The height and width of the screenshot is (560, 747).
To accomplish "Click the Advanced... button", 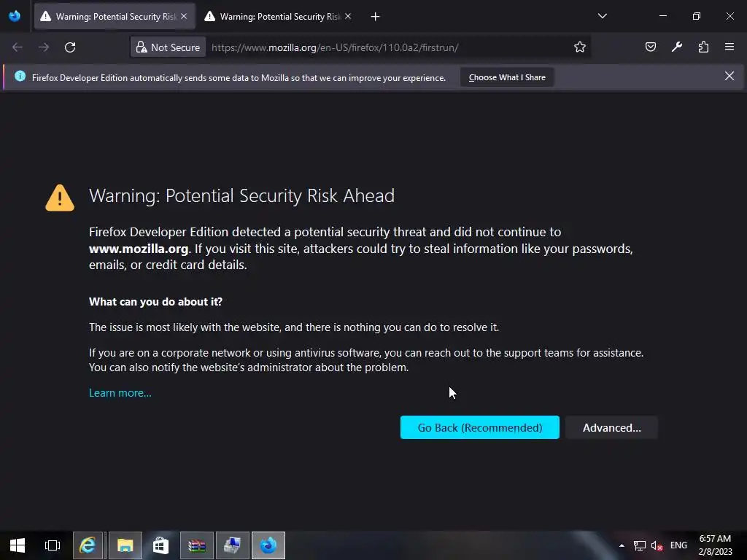I will pos(612,427).
